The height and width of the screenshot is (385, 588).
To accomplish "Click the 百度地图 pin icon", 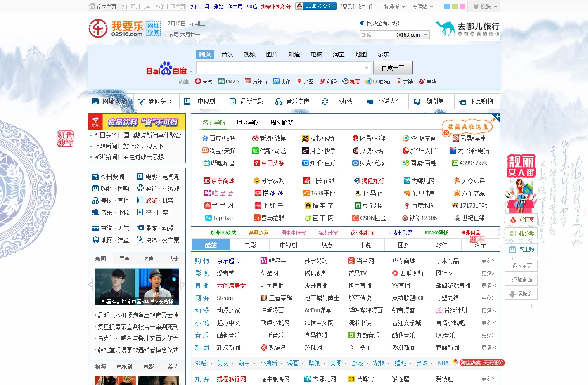I will (407, 205).
